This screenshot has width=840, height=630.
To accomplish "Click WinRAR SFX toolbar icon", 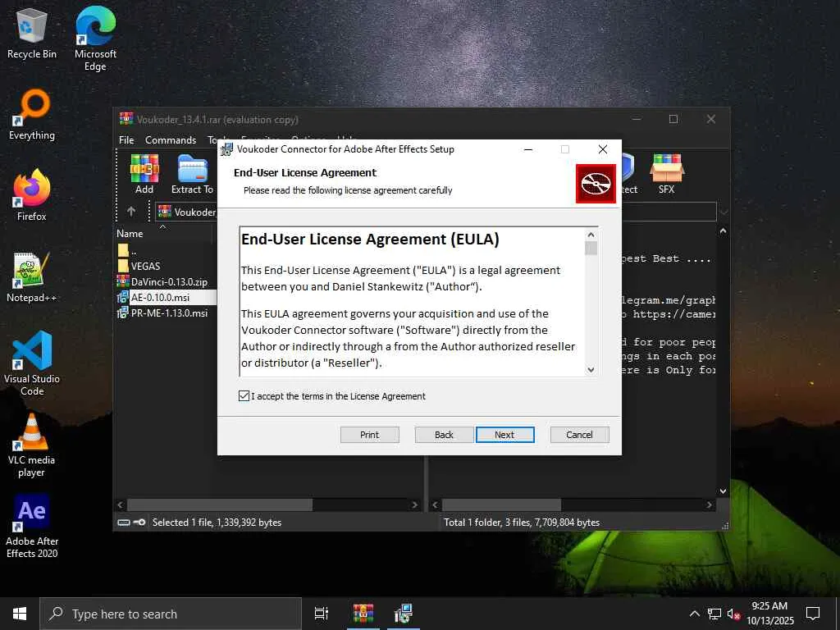I will coord(666,174).
